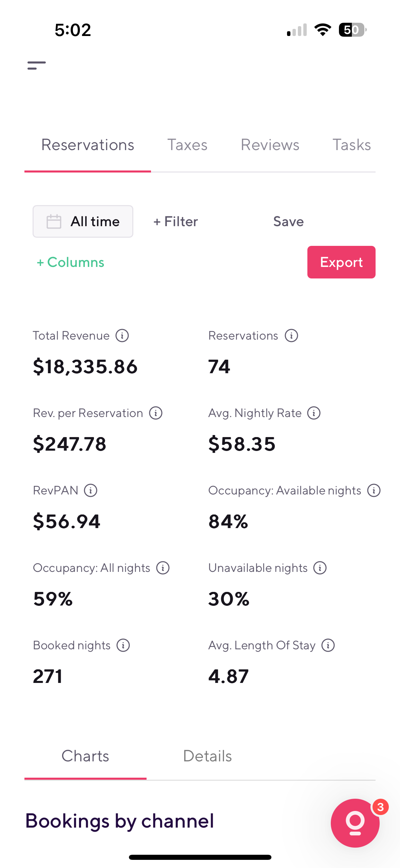Show info for Avg. Nightly Rate

[314, 413]
